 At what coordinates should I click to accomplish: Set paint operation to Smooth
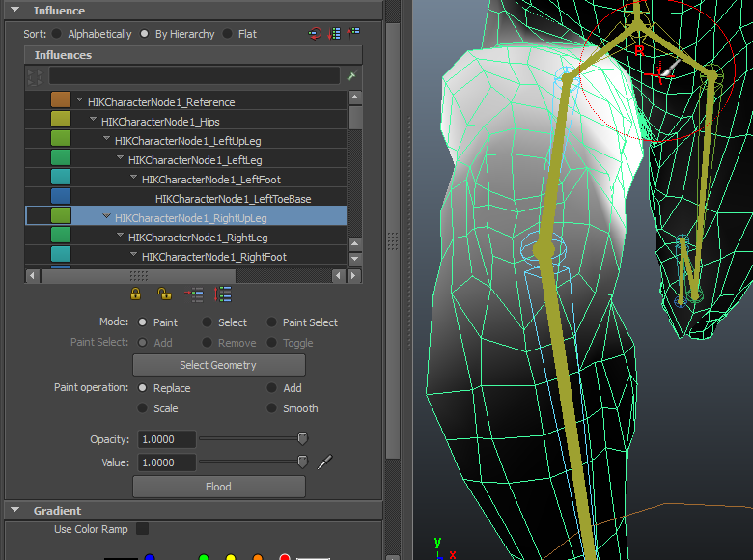(x=272, y=408)
